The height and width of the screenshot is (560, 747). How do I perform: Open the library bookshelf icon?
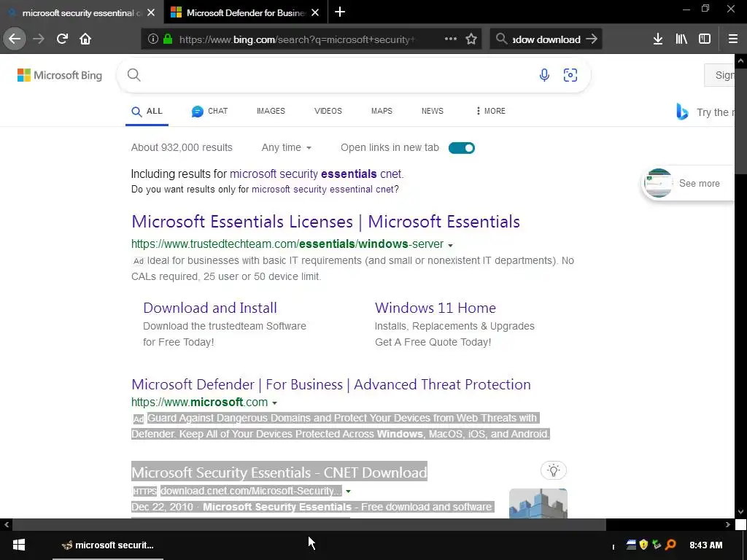pyautogui.click(x=681, y=39)
